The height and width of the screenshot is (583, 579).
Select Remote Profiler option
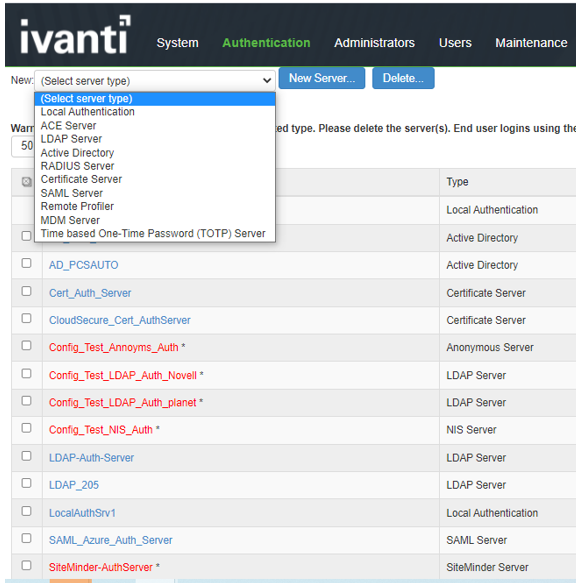[x=155, y=206]
